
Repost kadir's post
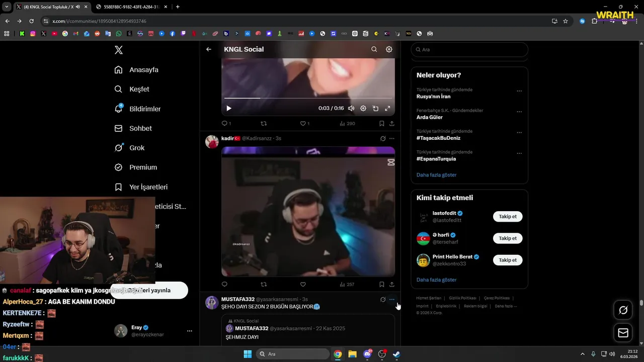coord(264,284)
